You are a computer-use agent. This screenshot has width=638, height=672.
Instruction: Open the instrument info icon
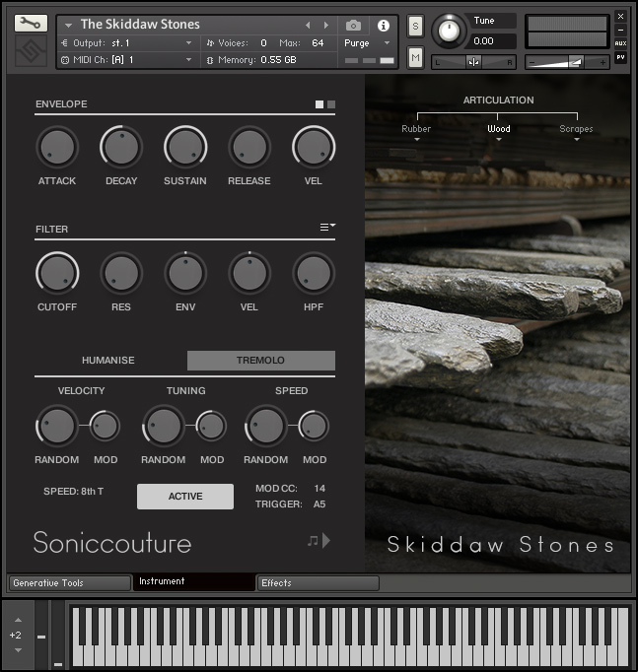(x=384, y=26)
